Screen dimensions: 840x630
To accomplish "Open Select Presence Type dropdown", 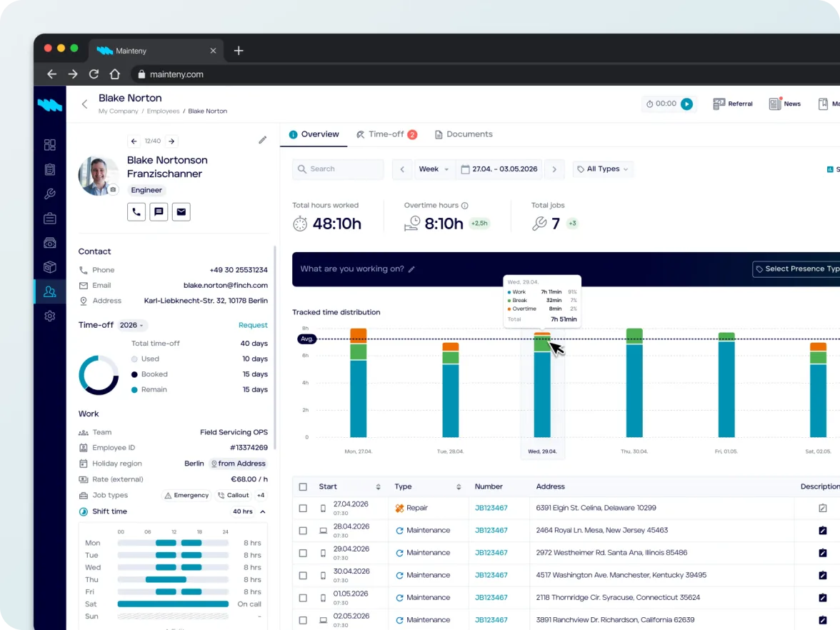I will pyautogui.click(x=796, y=269).
